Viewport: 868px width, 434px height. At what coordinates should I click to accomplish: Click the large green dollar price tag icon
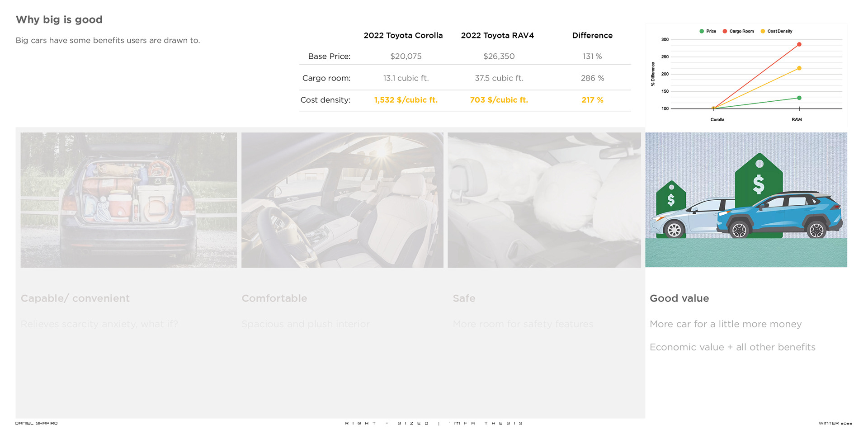click(x=759, y=181)
